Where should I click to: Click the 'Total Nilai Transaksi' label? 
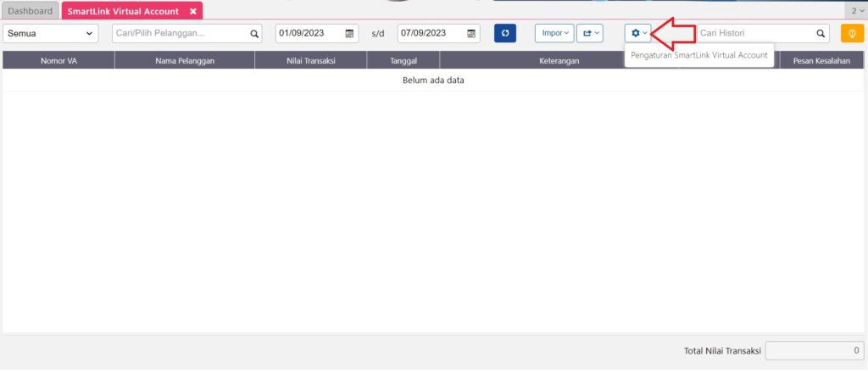tap(722, 351)
